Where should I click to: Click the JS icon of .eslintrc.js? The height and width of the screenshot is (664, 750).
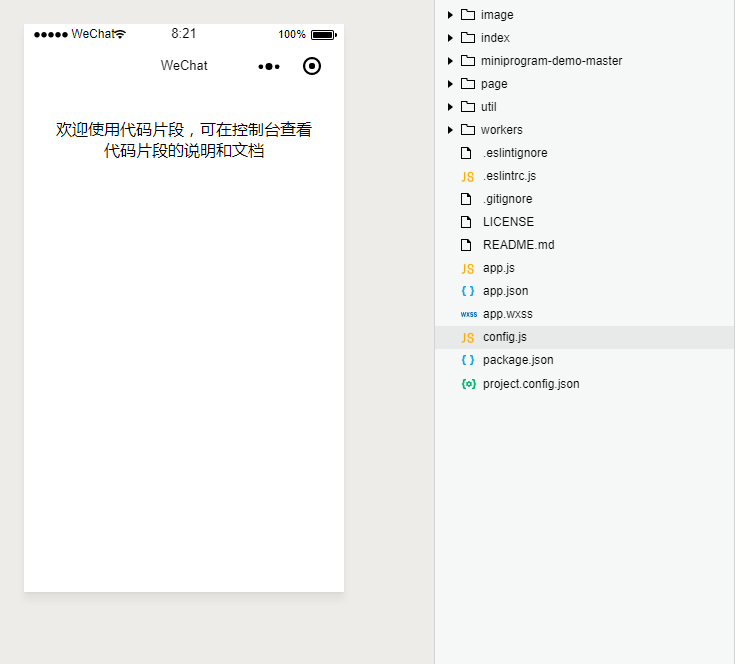pyautogui.click(x=468, y=177)
